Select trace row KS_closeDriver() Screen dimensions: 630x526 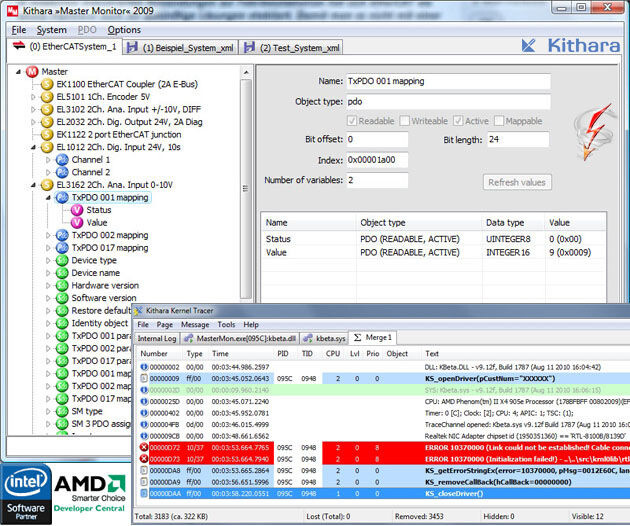coord(384,493)
